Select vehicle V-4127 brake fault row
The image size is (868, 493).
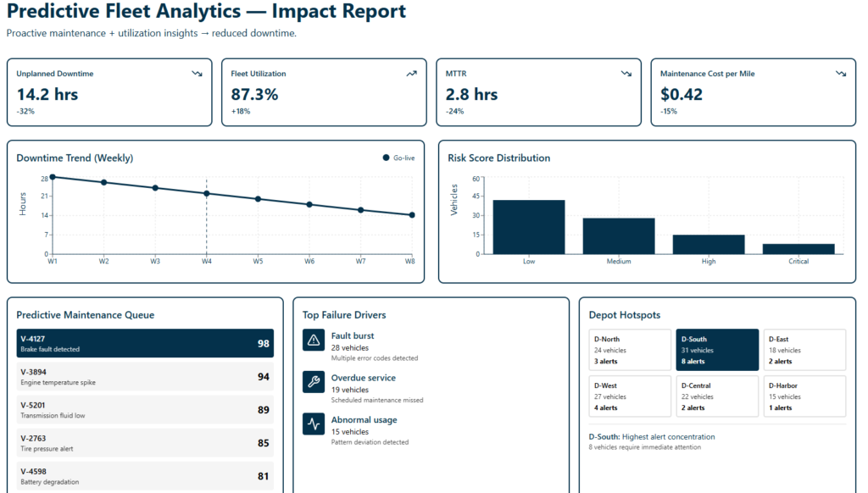point(145,343)
